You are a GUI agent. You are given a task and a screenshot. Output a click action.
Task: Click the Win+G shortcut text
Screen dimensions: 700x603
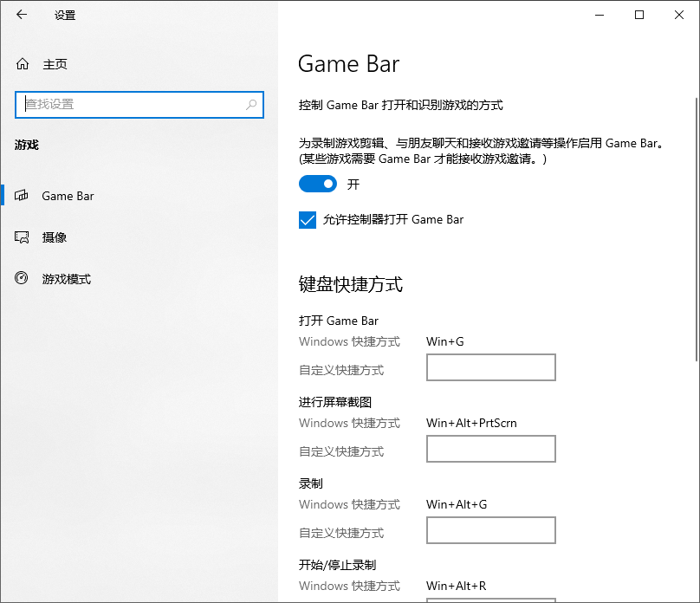tap(445, 341)
